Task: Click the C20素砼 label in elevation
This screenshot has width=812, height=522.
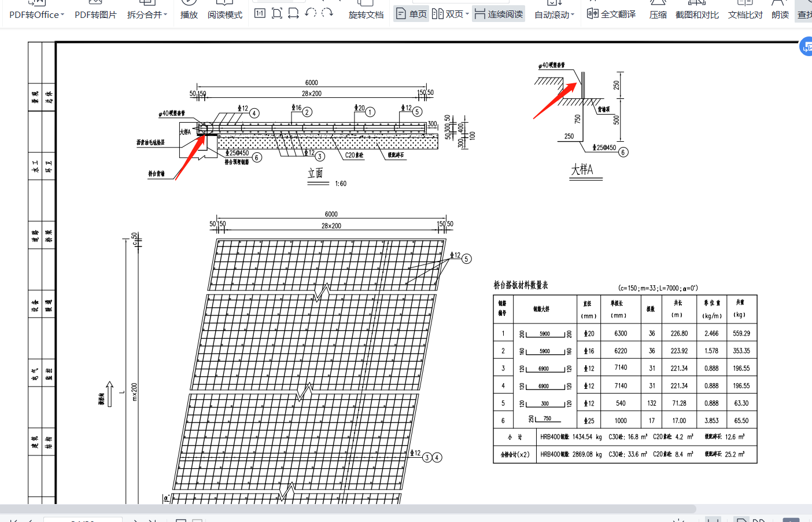Action: [354, 155]
